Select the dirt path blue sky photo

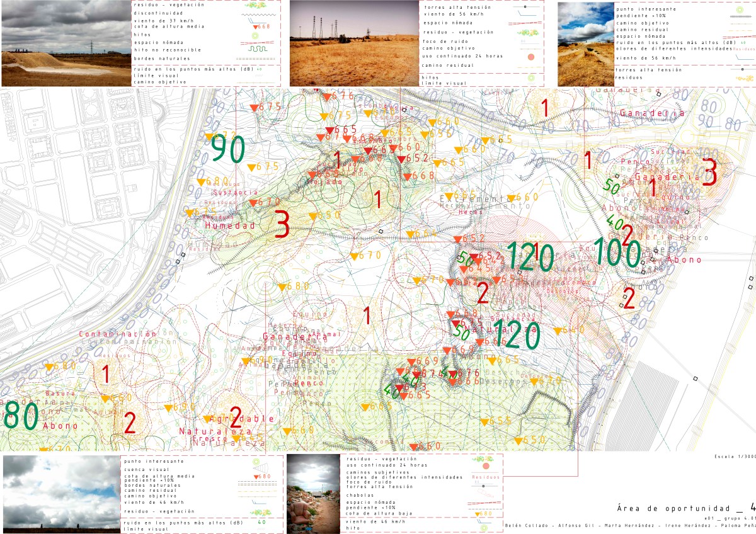pos(586,44)
